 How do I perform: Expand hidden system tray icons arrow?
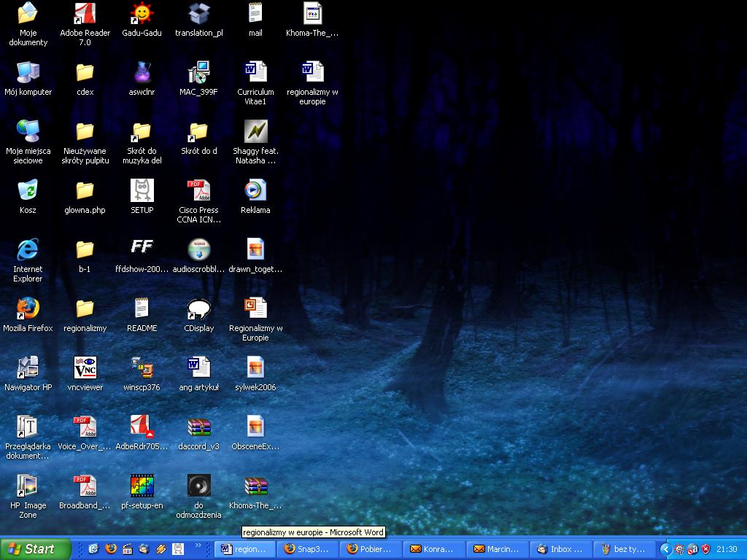coord(665,549)
